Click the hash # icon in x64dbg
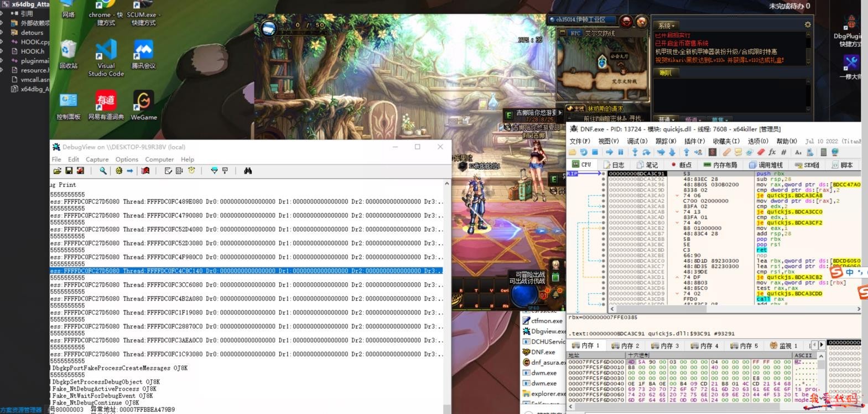This screenshot has width=868, height=414. tap(783, 152)
